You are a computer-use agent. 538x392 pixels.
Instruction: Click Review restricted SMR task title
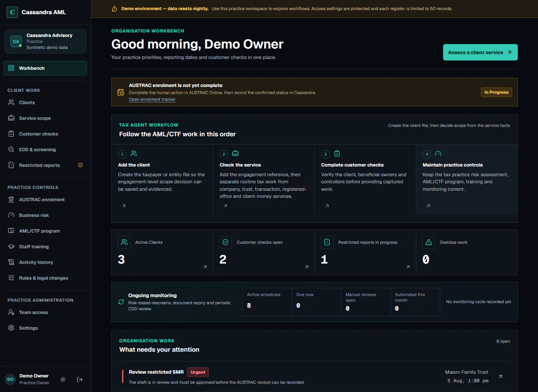156,372
